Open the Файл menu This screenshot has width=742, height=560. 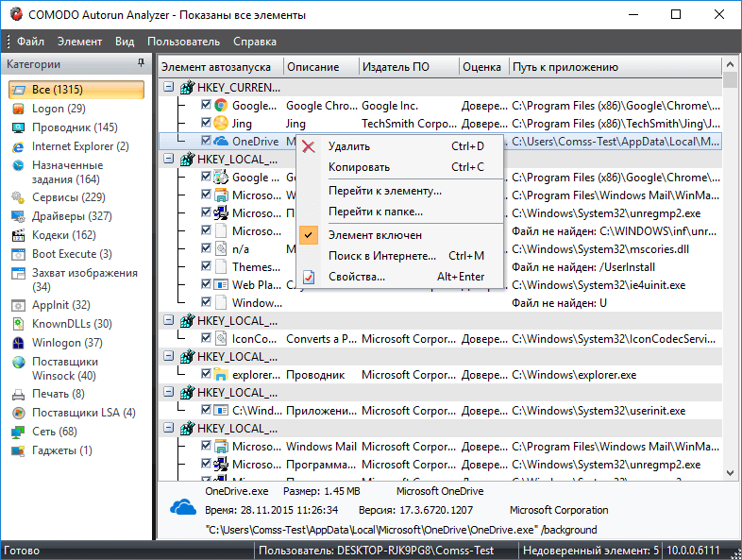point(31,42)
